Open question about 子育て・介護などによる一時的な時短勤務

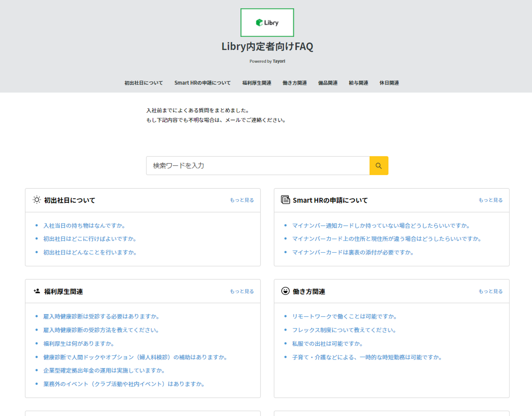[368, 357]
